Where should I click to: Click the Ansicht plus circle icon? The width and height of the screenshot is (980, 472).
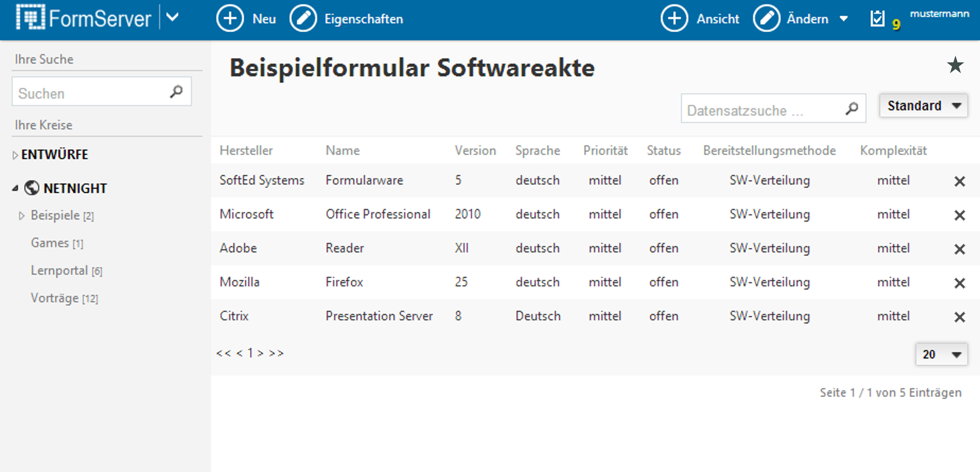(674, 18)
